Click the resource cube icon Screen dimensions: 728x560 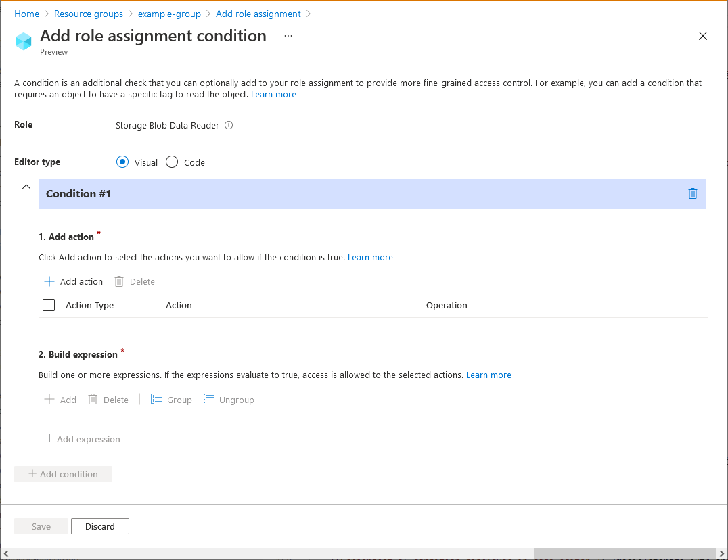23,41
